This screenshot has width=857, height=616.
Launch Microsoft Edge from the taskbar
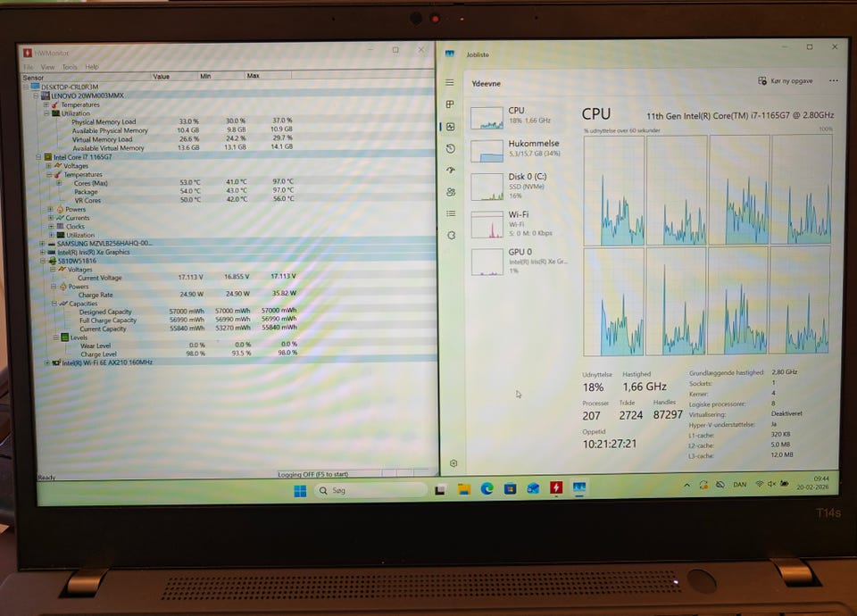[487, 488]
